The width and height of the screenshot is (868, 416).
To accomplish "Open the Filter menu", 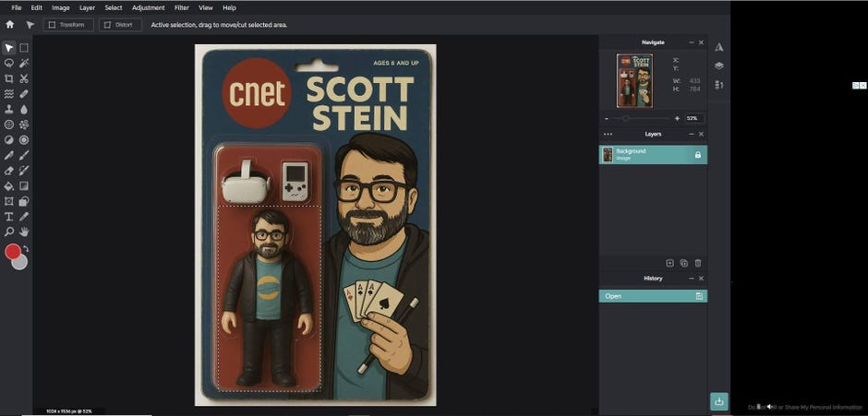I will tap(182, 7).
